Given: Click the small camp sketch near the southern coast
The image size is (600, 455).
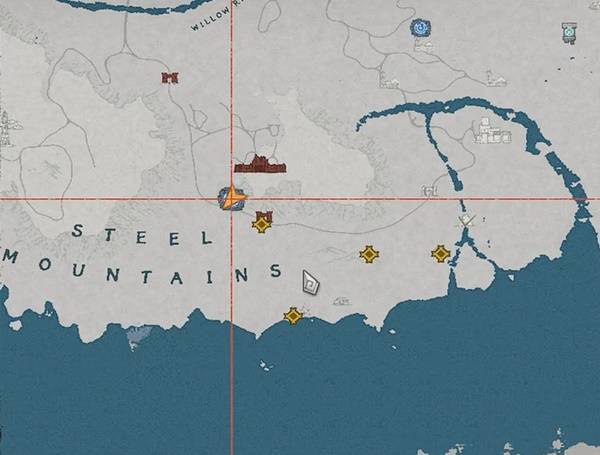Looking at the screenshot, I should tap(342, 302).
